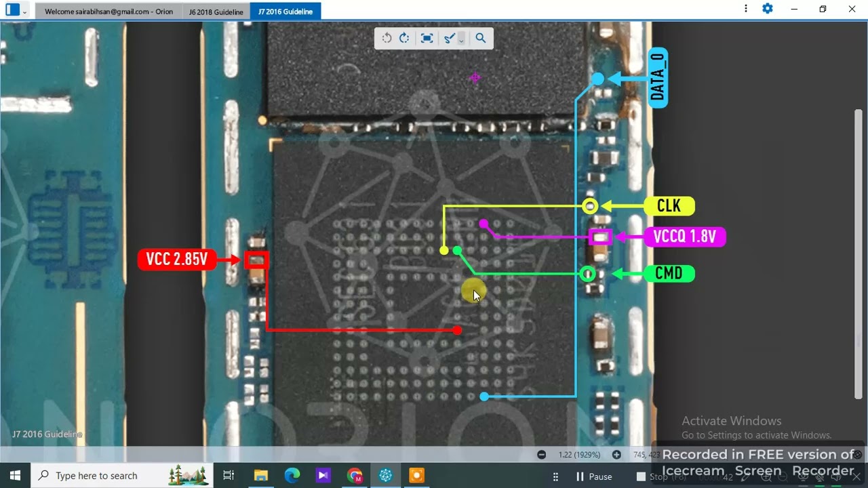Viewport: 868px width, 488px height.
Task: Open the purple video app on taskbar
Action: click(x=323, y=476)
